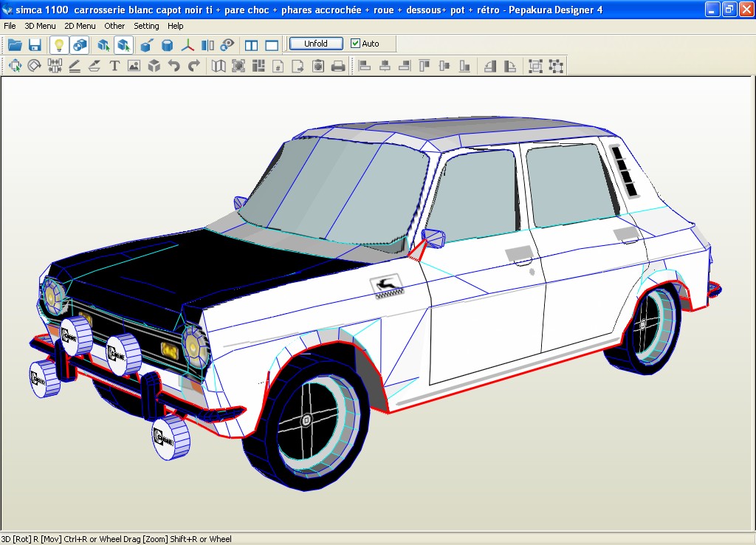The height and width of the screenshot is (545, 756).
Task: Click the cube with knife cut icon
Action: tap(147, 45)
